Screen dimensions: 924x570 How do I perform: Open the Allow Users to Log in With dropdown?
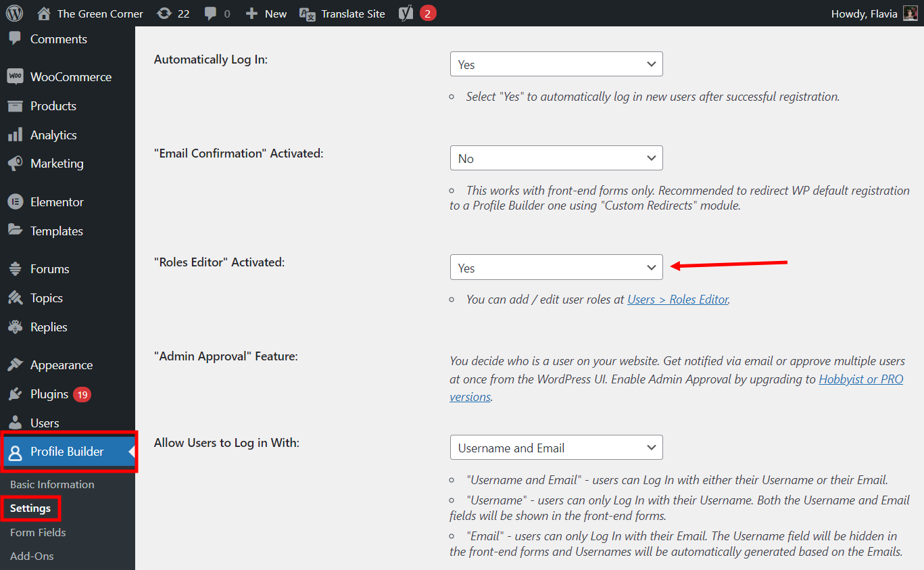coord(556,448)
